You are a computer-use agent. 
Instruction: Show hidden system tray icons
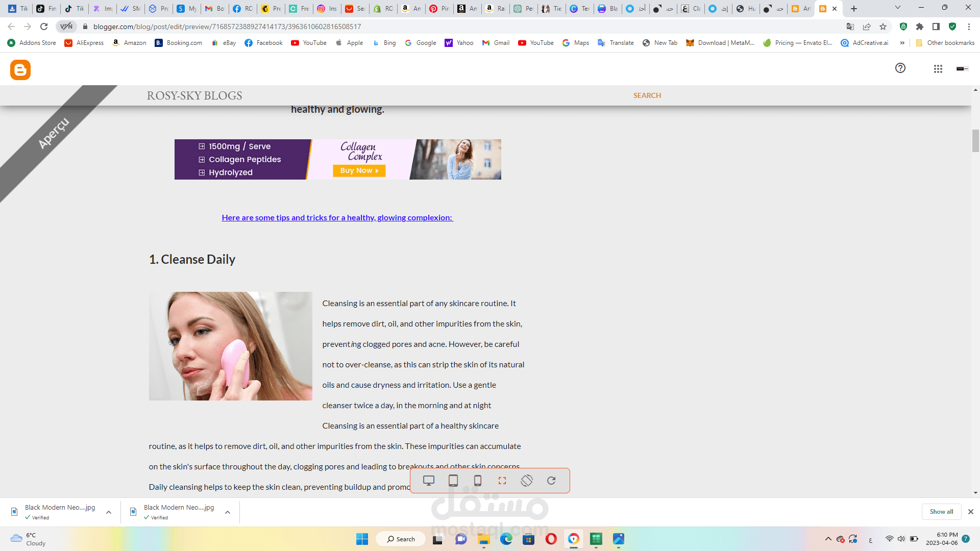point(828,539)
